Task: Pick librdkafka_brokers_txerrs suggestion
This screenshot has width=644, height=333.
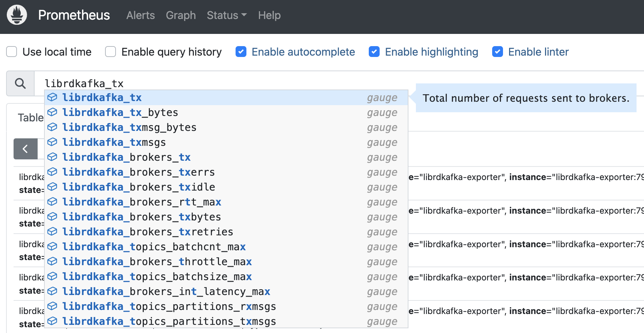Action: tap(226, 172)
